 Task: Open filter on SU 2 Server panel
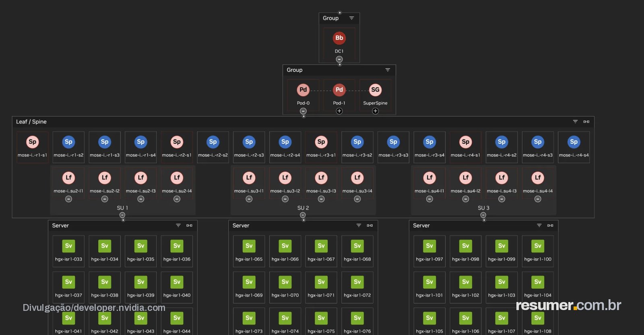pyautogui.click(x=359, y=226)
